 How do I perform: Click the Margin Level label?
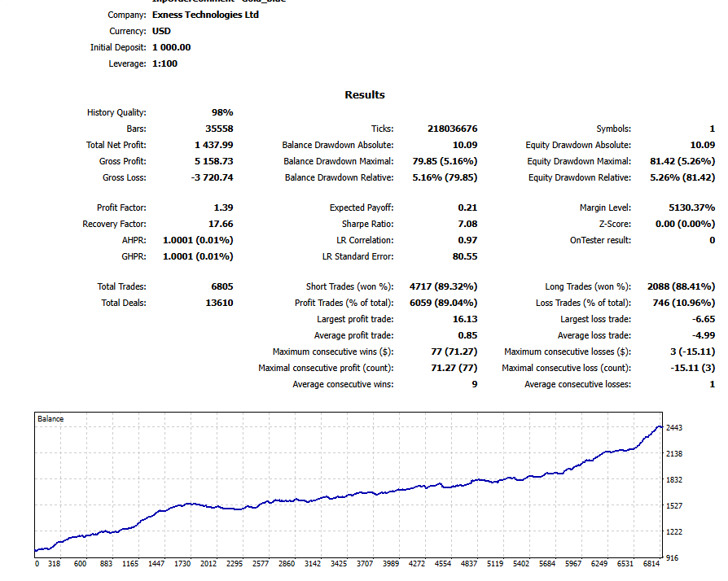pos(605,207)
